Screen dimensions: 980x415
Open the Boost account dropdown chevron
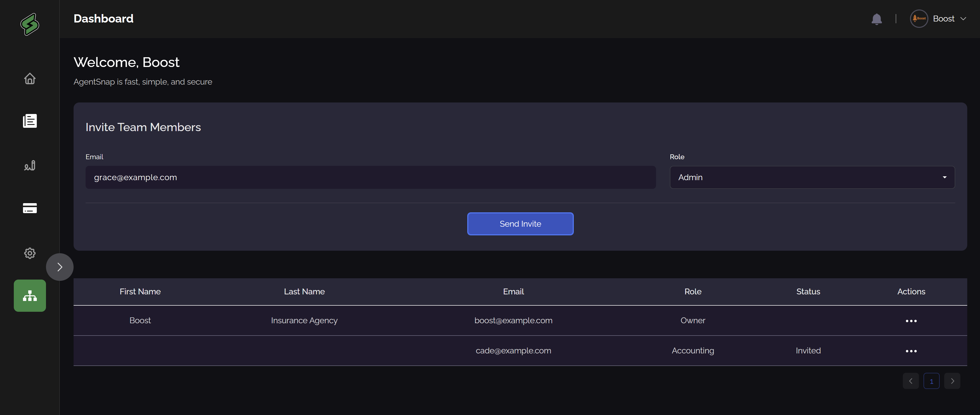point(963,19)
